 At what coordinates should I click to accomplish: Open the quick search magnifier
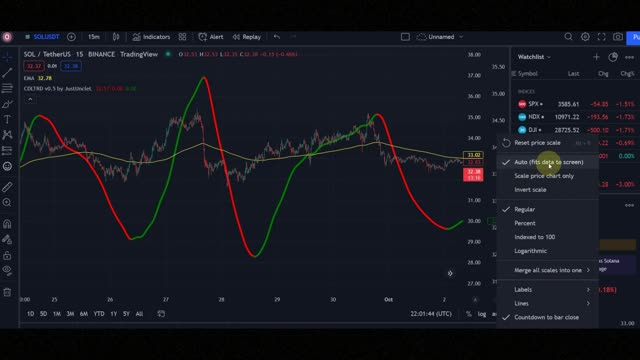(568, 37)
